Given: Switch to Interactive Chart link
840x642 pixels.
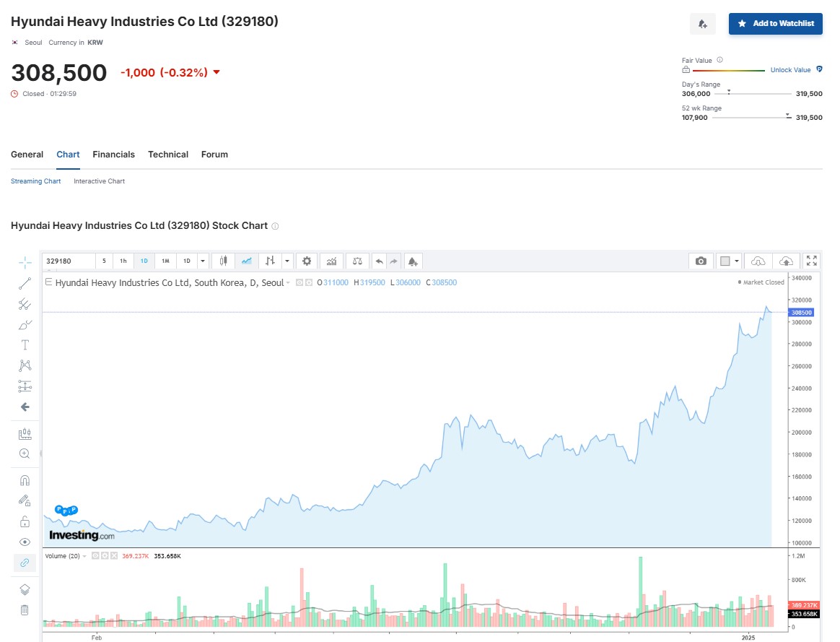Looking at the screenshot, I should pos(99,181).
